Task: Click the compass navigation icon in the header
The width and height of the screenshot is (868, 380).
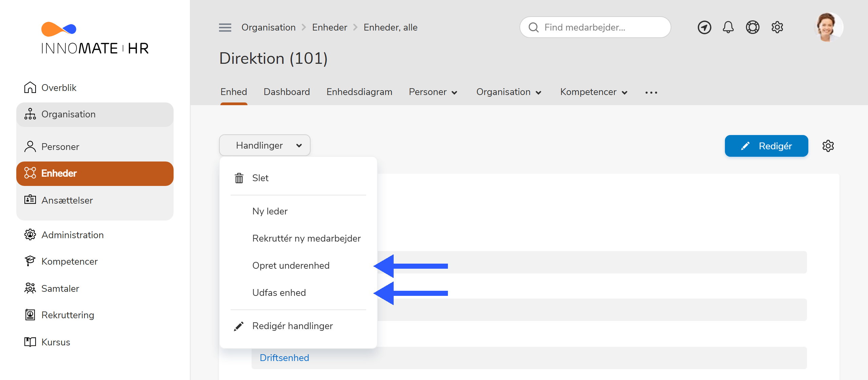Action: click(704, 27)
